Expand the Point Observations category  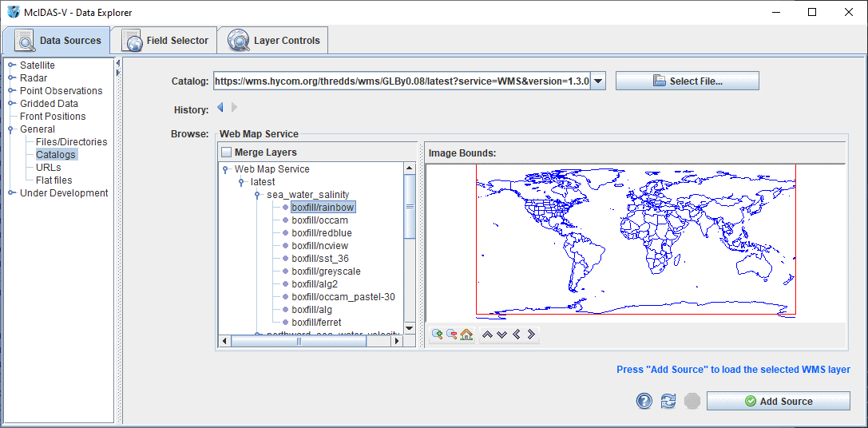[12, 91]
